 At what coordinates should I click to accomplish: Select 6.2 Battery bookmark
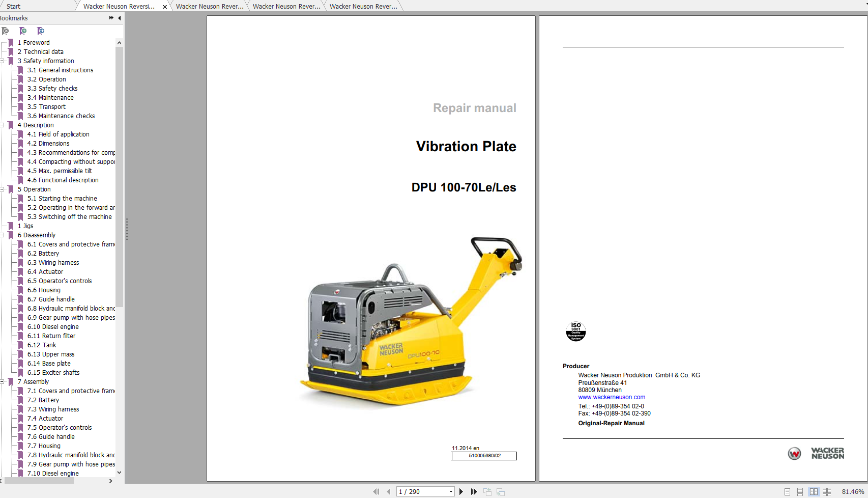click(x=43, y=254)
